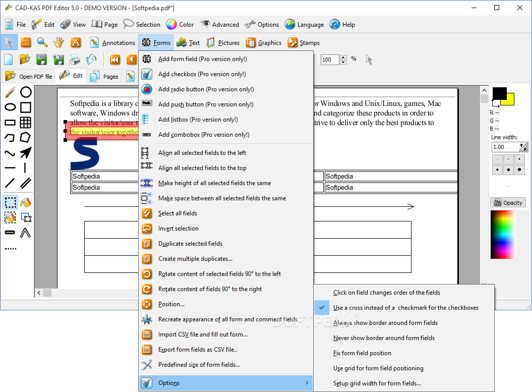The image size is (532, 392).
Task: Click the green save disk icon
Action: (x=41, y=60)
